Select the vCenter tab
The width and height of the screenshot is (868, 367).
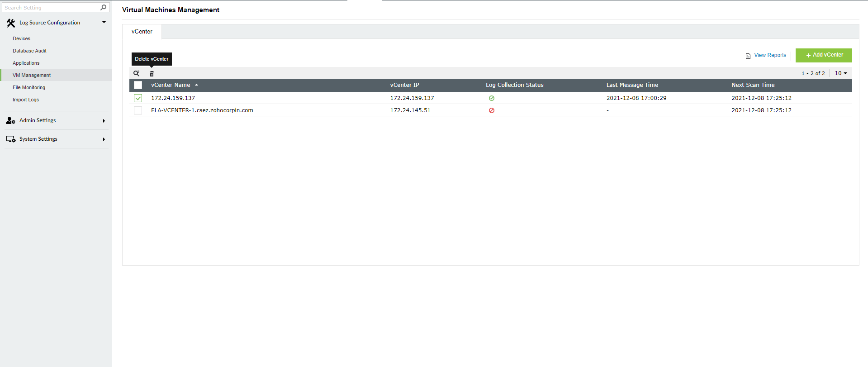point(142,32)
